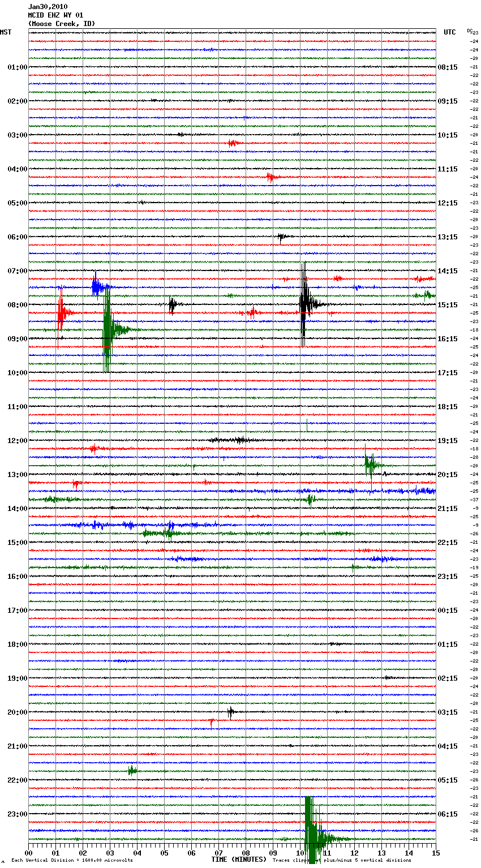Select the 06:00 MST row label
The image size is (481, 868).
point(17,237)
